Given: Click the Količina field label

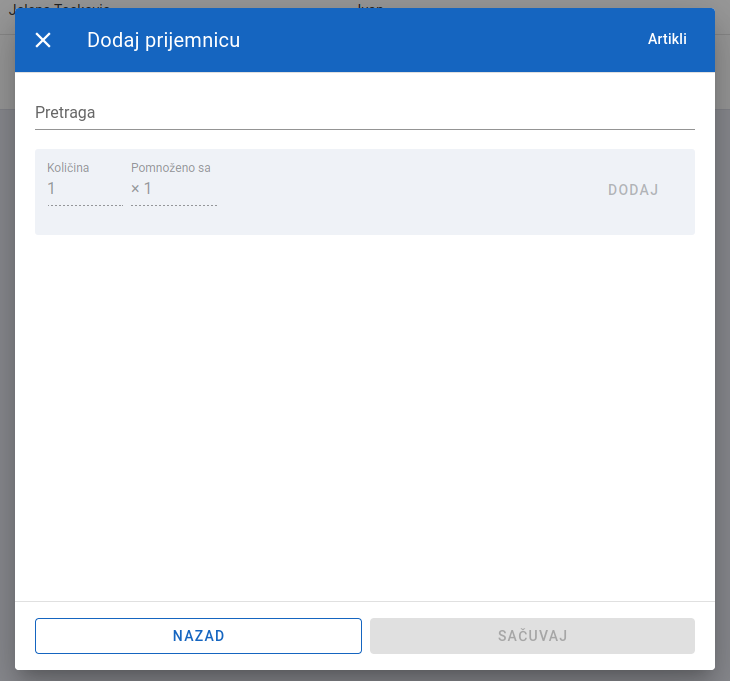Looking at the screenshot, I should (68, 168).
